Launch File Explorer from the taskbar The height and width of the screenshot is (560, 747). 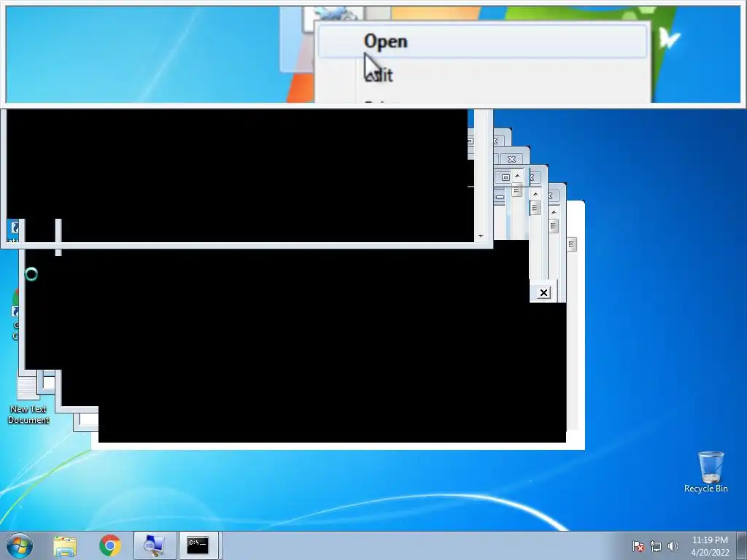[x=65, y=545]
